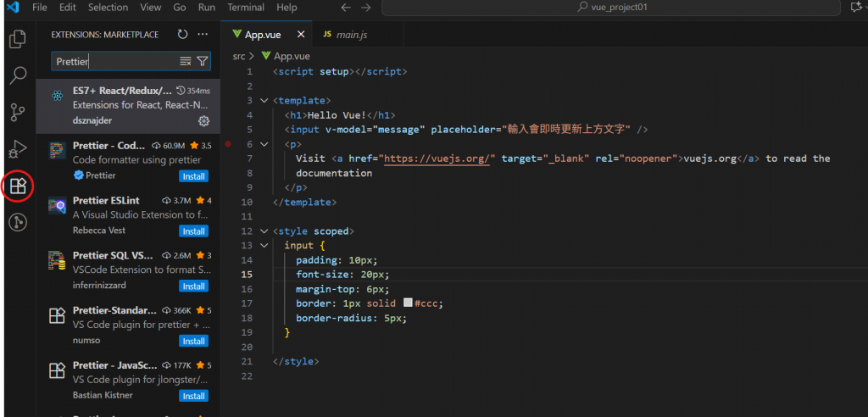The image size is (868, 417).
Task: Go forward with the navigation arrow
Action: point(366,8)
